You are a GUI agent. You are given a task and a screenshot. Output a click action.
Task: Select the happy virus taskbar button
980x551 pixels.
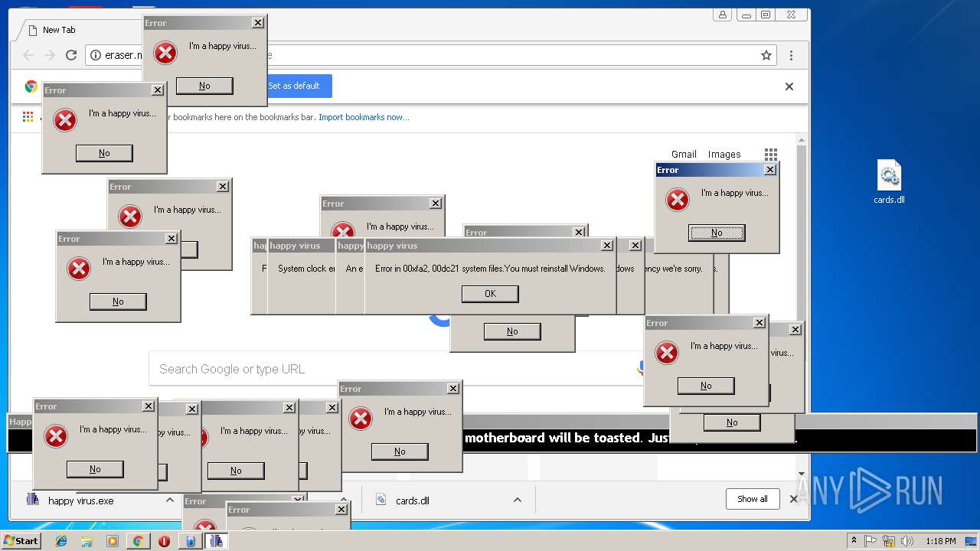(216, 541)
